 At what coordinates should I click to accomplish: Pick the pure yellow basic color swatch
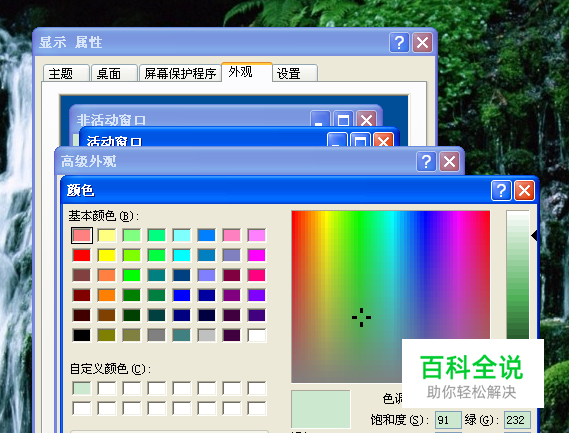tap(107, 255)
